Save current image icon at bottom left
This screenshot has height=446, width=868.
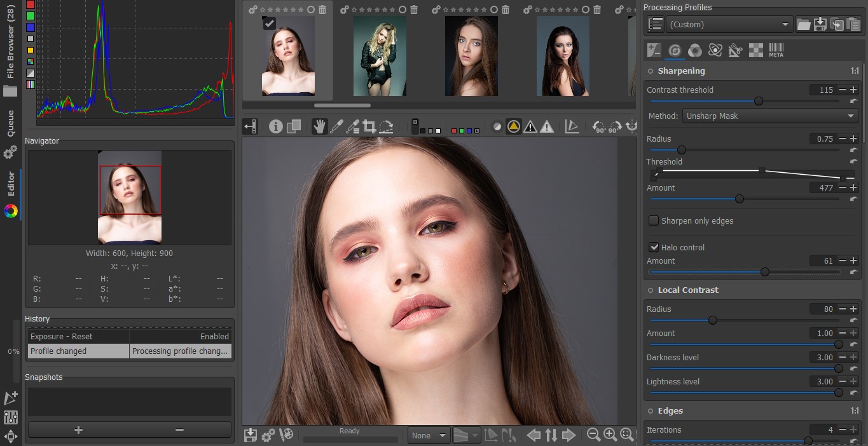pyautogui.click(x=251, y=435)
